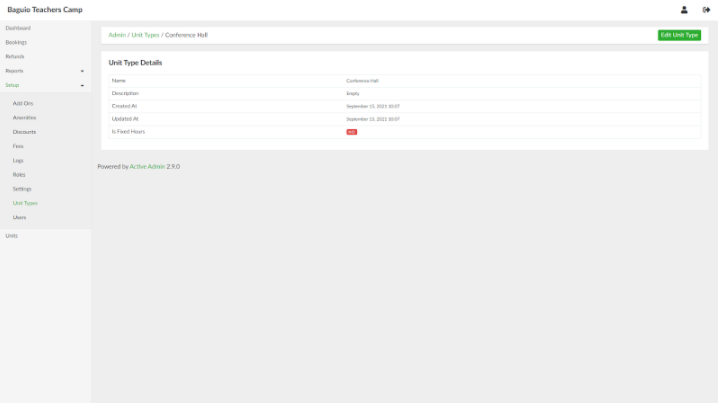This screenshot has width=719, height=403.
Task: Click the logout icon in header
Action: 705,10
